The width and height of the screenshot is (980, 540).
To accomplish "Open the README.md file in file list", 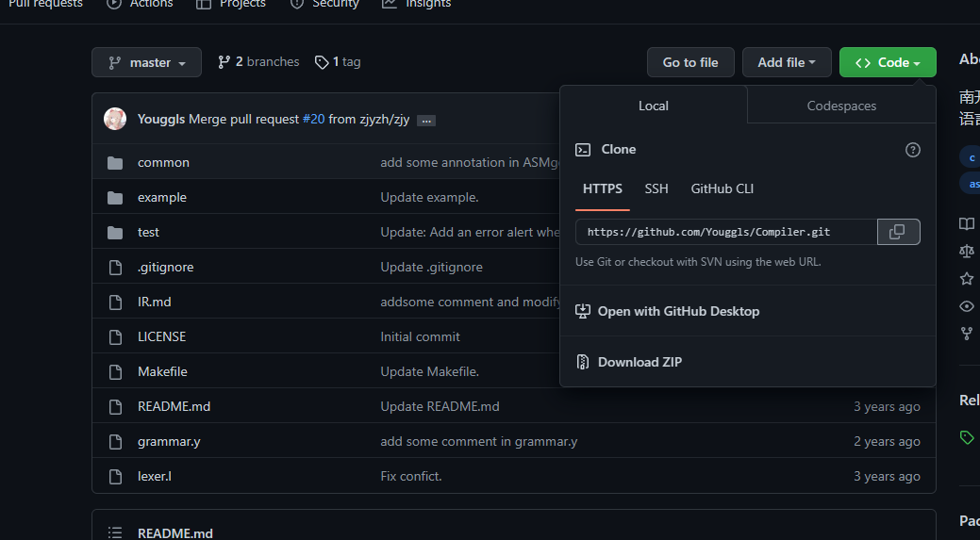I will pos(174,406).
